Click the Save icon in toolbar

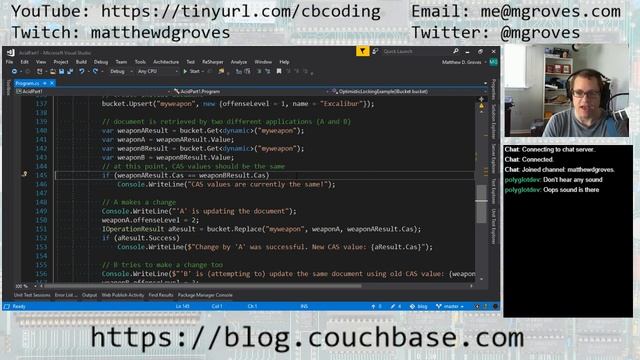click(61, 71)
